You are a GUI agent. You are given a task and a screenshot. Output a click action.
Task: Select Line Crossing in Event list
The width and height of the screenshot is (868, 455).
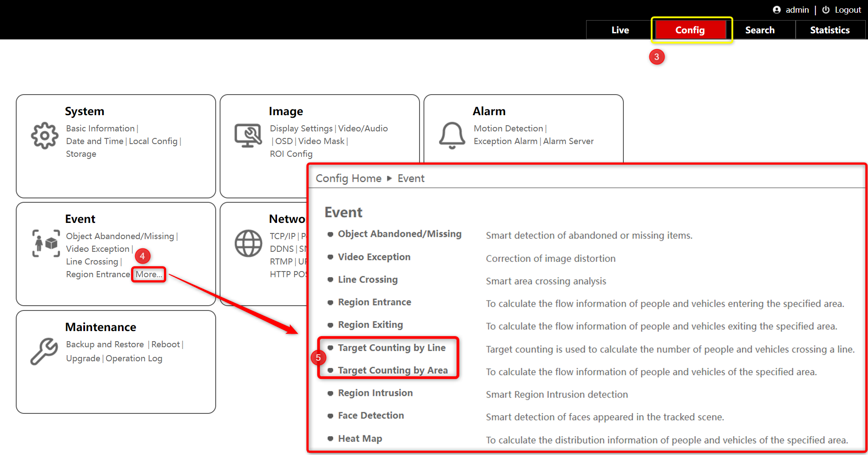coord(367,279)
